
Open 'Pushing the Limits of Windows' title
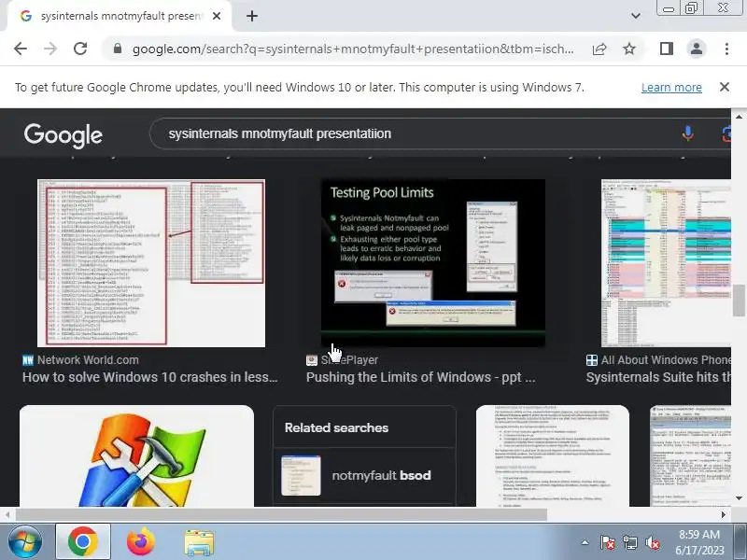[421, 377]
